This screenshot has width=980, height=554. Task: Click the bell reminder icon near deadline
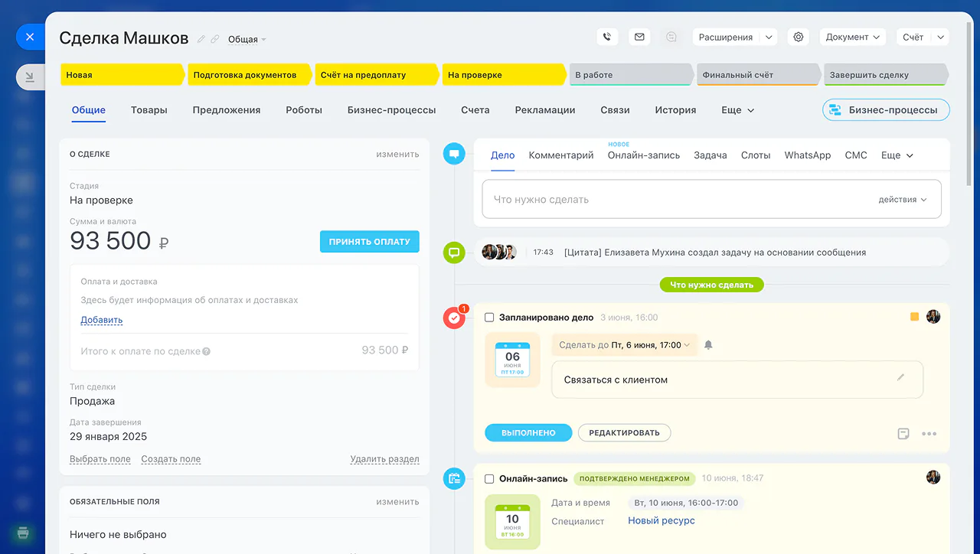click(x=708, y=345)
